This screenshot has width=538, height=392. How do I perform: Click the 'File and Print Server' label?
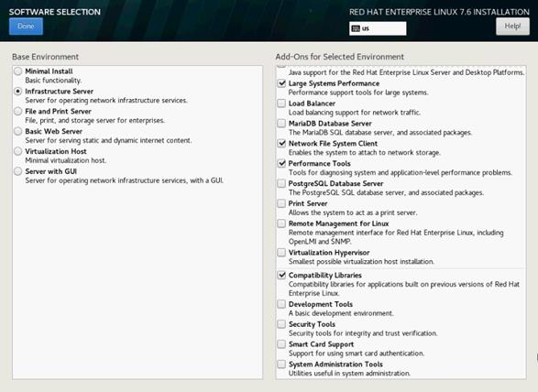[58, 111]
